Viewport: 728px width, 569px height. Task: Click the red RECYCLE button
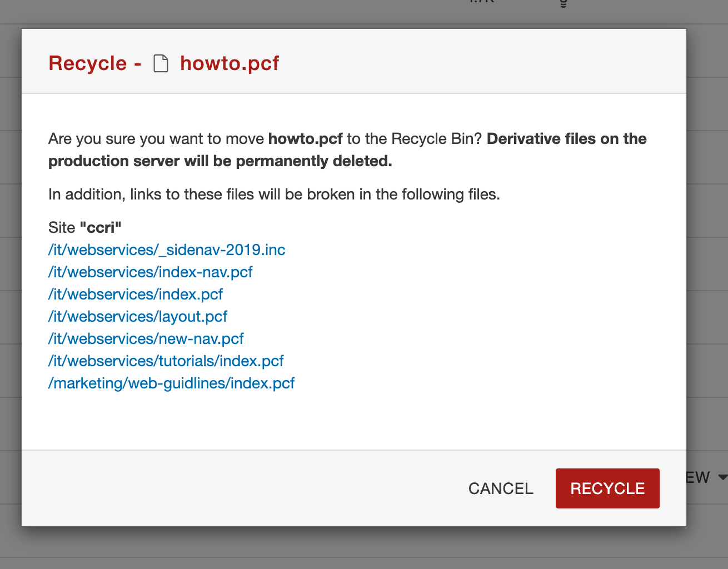[x=607, y=488]
